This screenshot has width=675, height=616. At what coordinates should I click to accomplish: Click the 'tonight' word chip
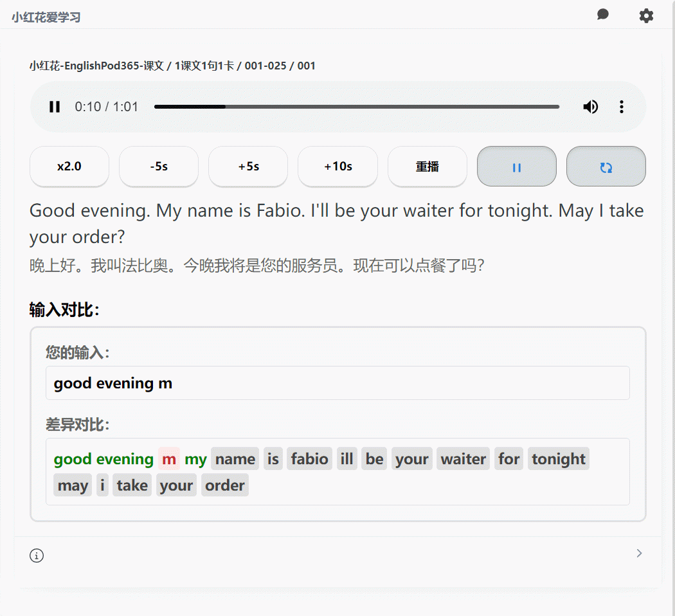[x=559, y=459]
